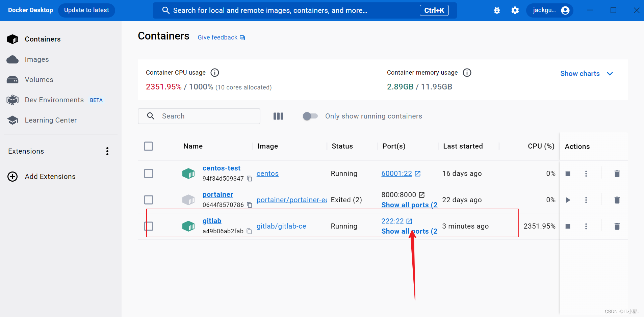Open the column chooser icon
644x317 pixels.
278,116
